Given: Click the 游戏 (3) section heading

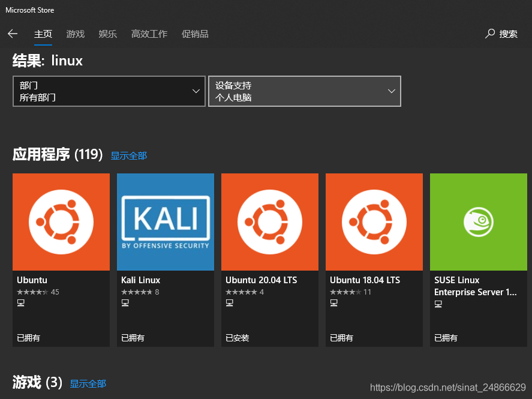Looking at the screenshot, I should tap(37, 382).
